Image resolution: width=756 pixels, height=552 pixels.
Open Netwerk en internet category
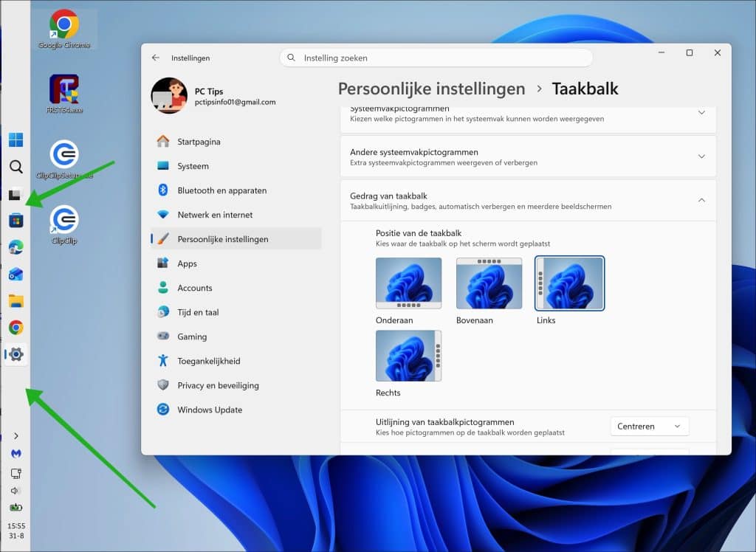click(236, 215)
